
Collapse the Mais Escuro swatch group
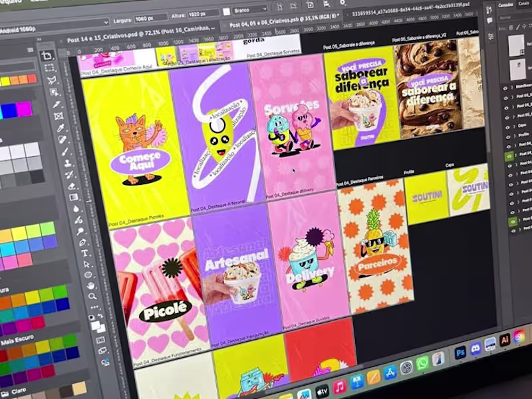coord(17,340)
